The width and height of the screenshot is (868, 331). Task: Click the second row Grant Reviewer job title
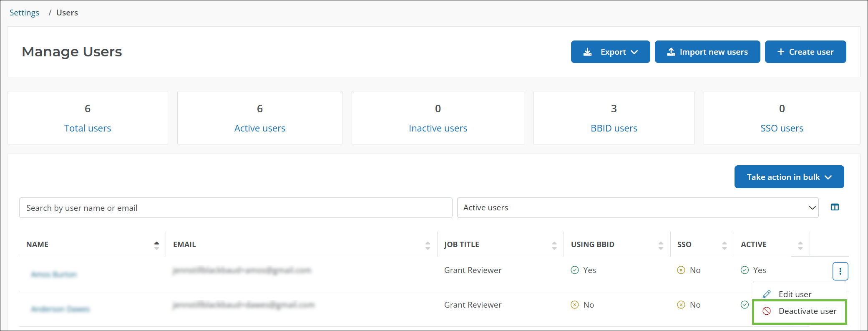pyautogui.click(x=473, y=305)
